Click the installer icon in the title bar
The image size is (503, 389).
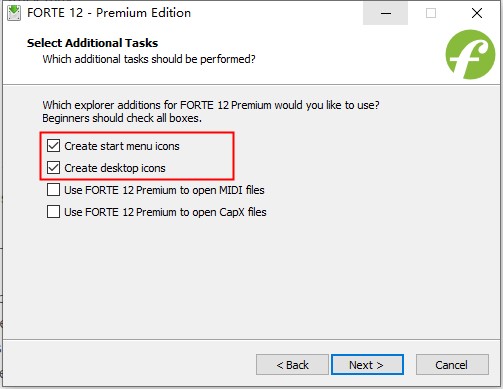click(14, 13)
